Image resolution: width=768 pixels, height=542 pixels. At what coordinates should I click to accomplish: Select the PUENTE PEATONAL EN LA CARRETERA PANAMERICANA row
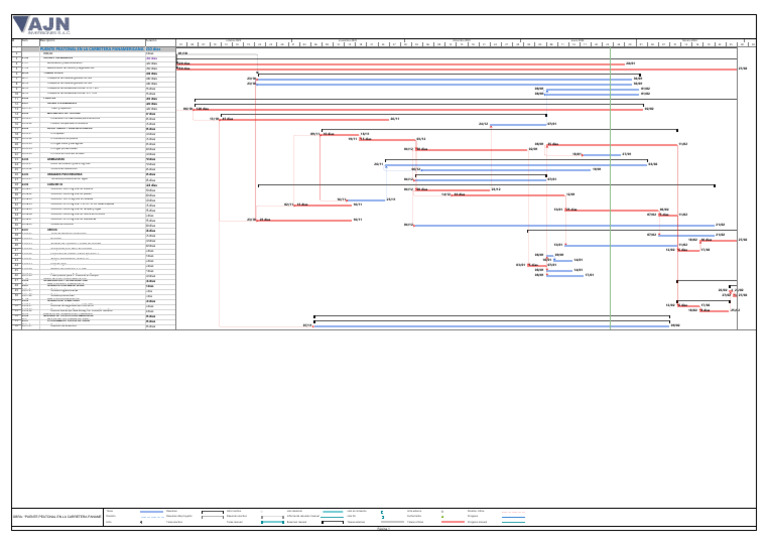tap(92, 48)
